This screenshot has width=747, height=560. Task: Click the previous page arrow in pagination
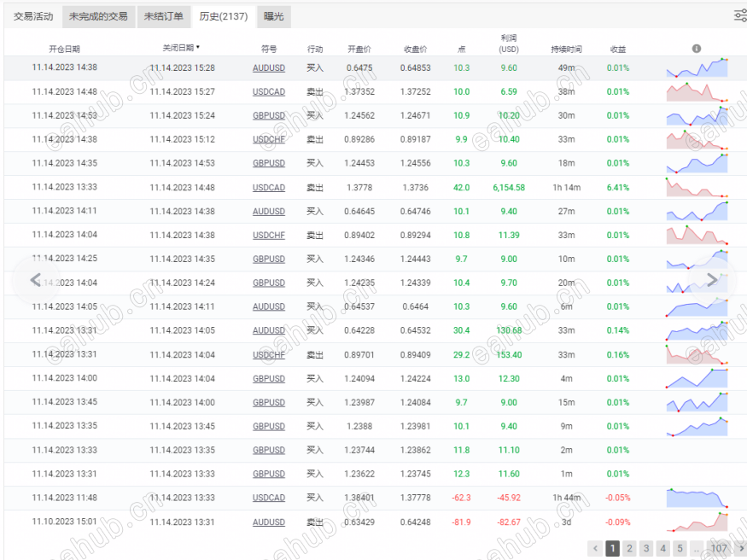point(595,548)
